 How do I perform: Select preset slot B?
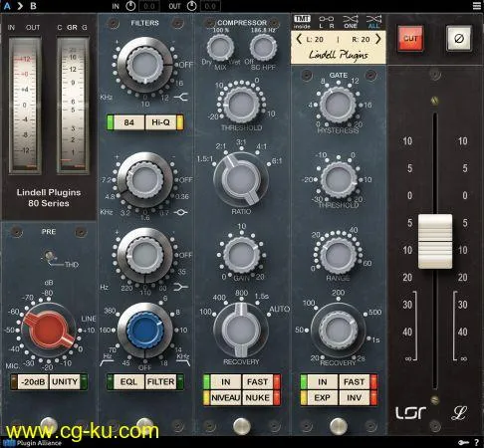(33, 6)
